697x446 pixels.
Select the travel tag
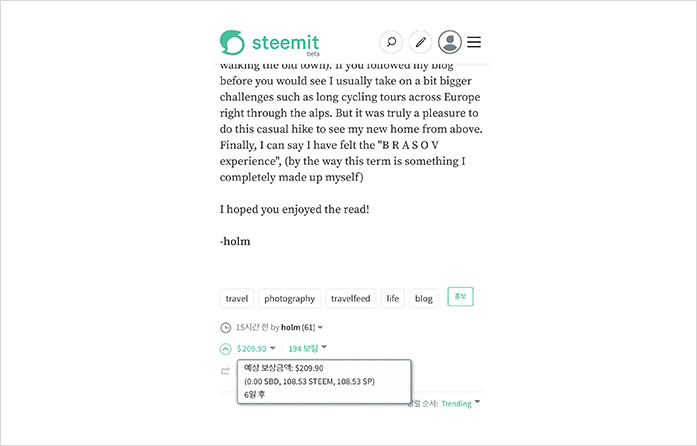237,298
